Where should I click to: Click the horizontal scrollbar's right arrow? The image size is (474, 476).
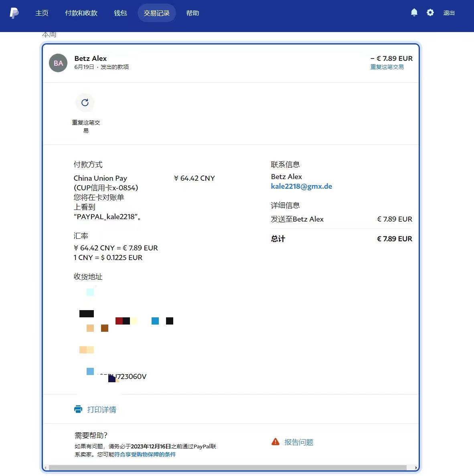click(416, 468)
